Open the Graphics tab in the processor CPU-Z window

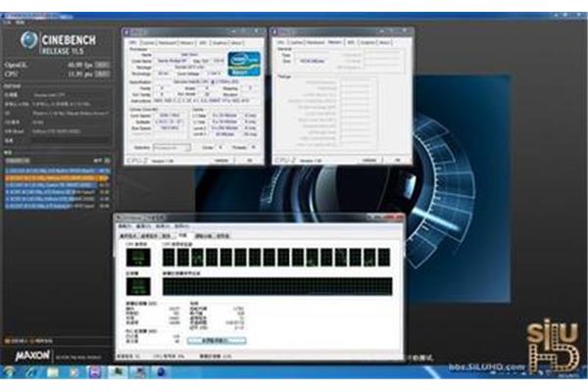220,43
